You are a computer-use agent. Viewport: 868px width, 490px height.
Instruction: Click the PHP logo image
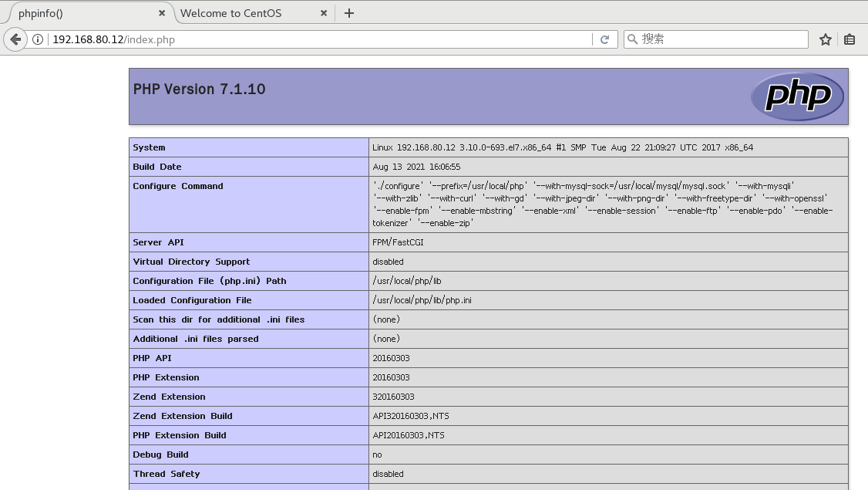coord(797,96)
